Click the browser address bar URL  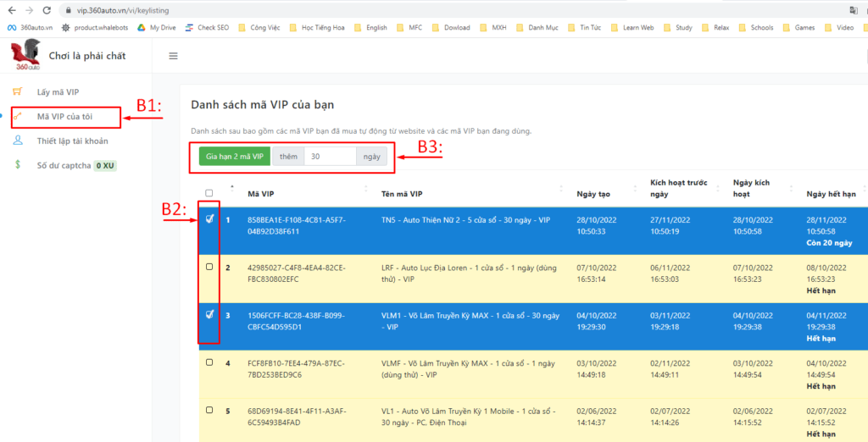point(122,10)
